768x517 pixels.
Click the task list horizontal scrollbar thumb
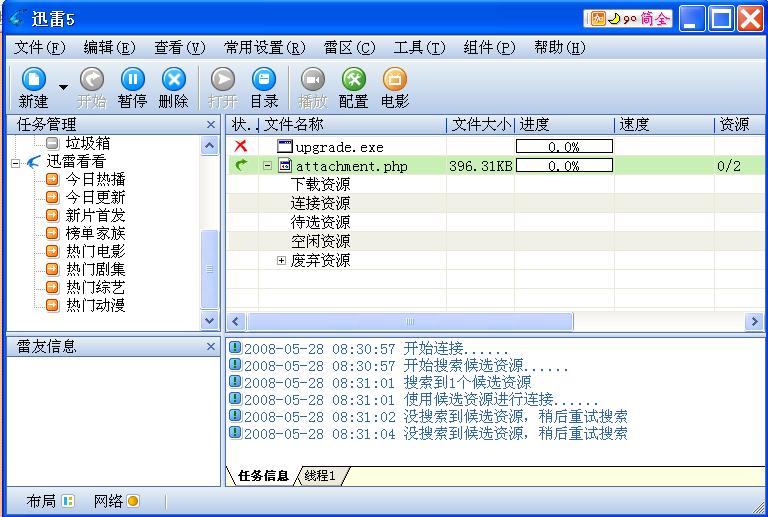click(x=410, y=322)
